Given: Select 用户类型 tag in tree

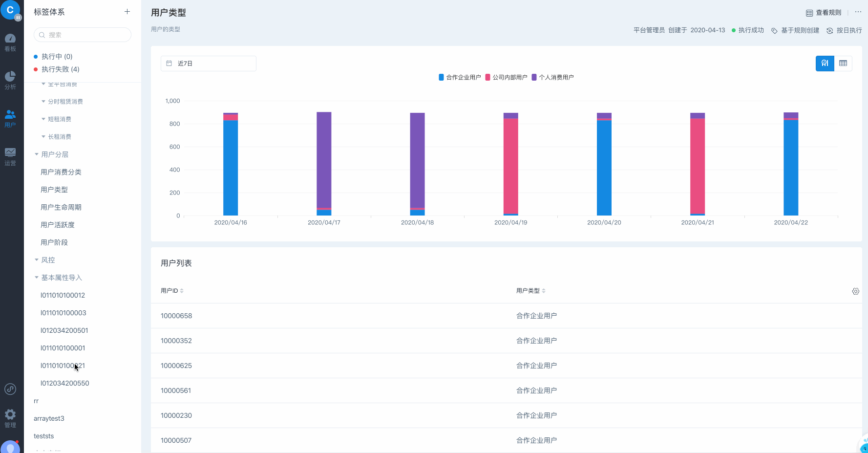Looking at the screenshot, I should click(x=54, y=190).
